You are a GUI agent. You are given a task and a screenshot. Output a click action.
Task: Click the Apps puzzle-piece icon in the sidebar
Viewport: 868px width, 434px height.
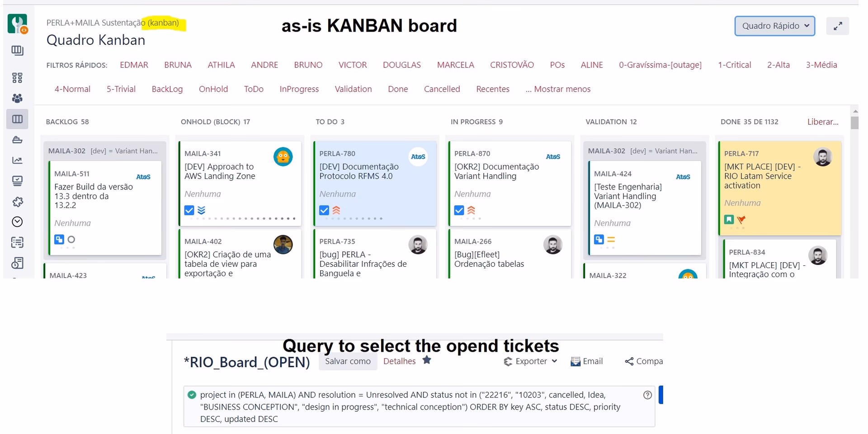click(x=17, y=202)
